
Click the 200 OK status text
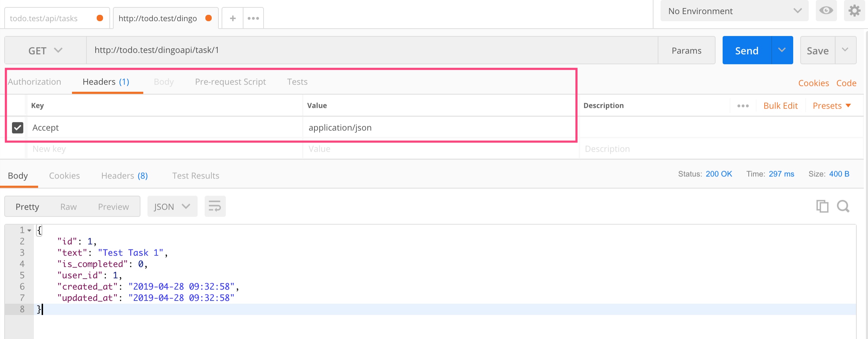point(719,174)
